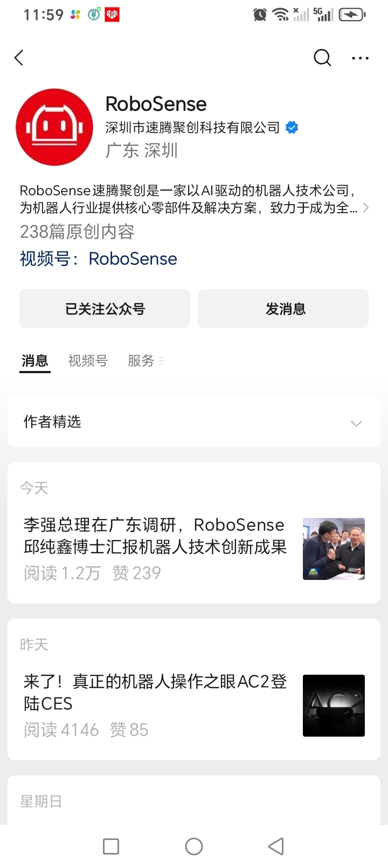Tap the 发消息 button
The height and width of the screenshot is (868, 388).
pos(283,309)
